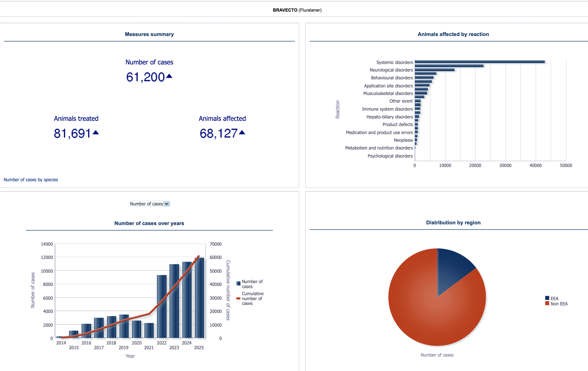Click the arrow beside Number of cases 61,200

pyautogui.click(x=169, y=76)
